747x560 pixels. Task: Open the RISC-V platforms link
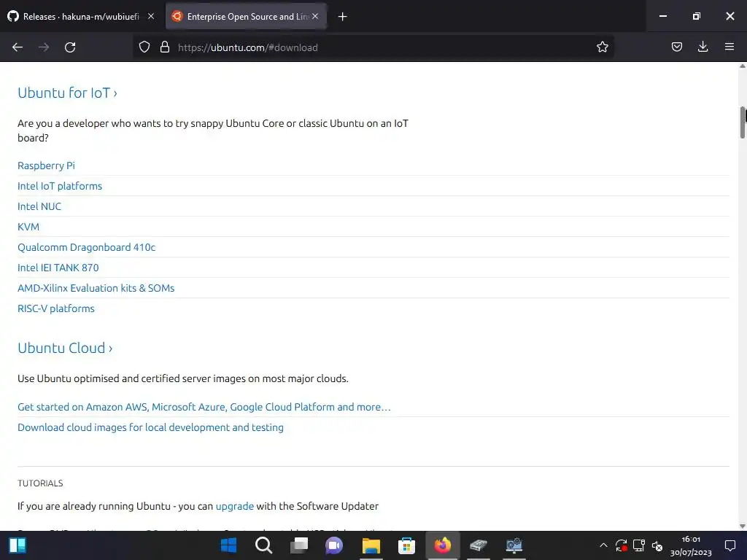click(x=55, y=308)
